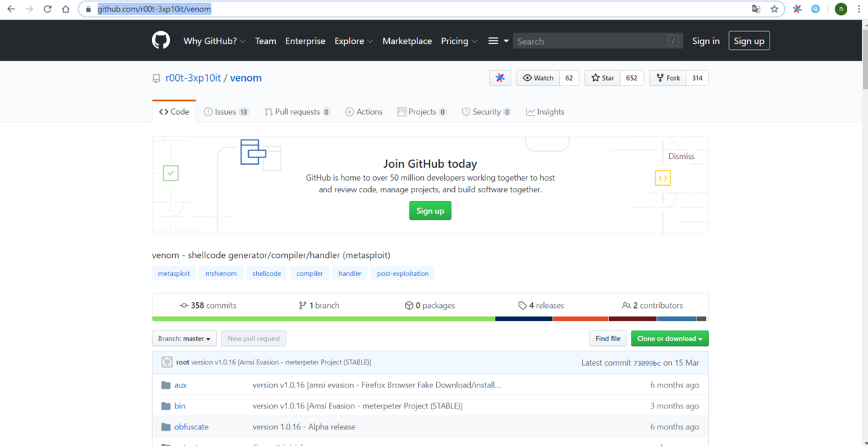
Task: Open the Chrome profile avatar
Action: point(841,9)
